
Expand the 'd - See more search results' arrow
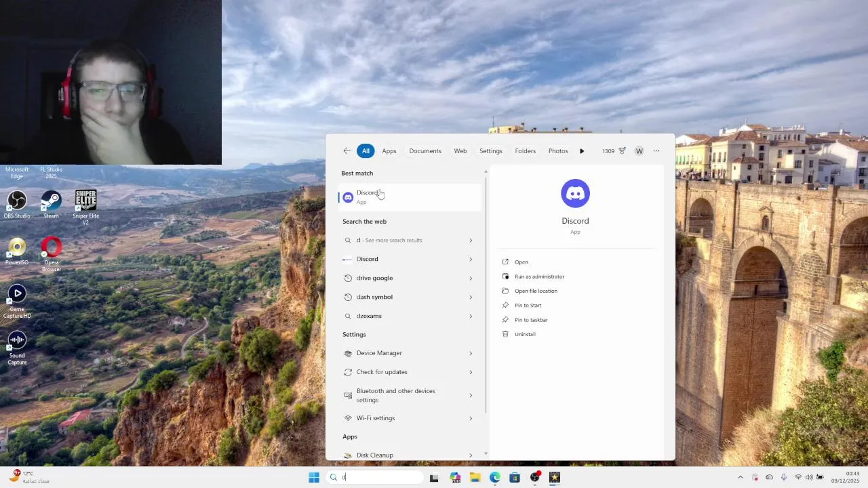point(471,240)
